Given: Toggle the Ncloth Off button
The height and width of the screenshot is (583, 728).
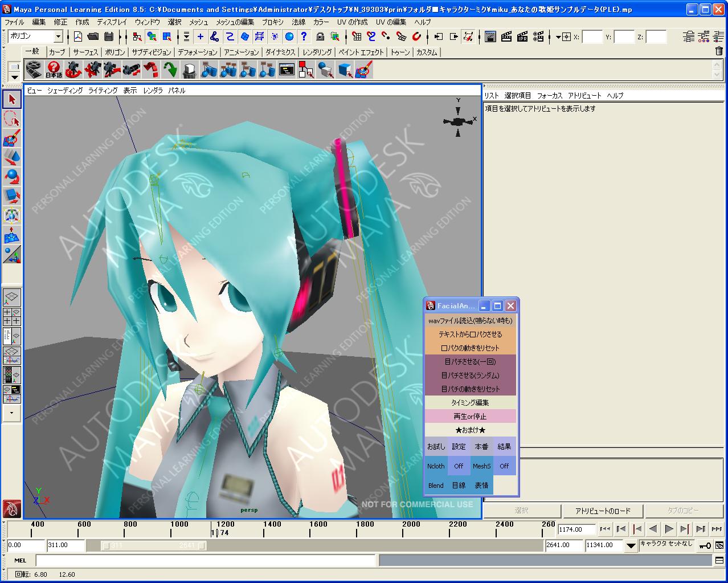Looking at the screenshot, I should pyautogui.click(x=459, y=466).
